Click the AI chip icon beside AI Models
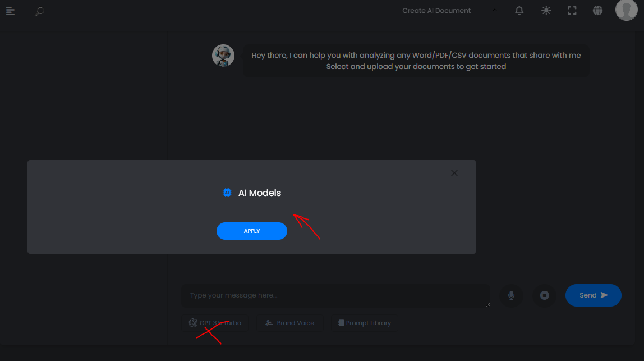This screenshot has height=361, width=644. [227, 193]
